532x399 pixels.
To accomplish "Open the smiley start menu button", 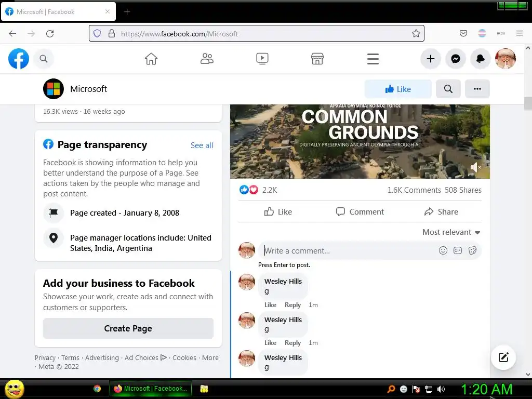I will pos(14,389).
